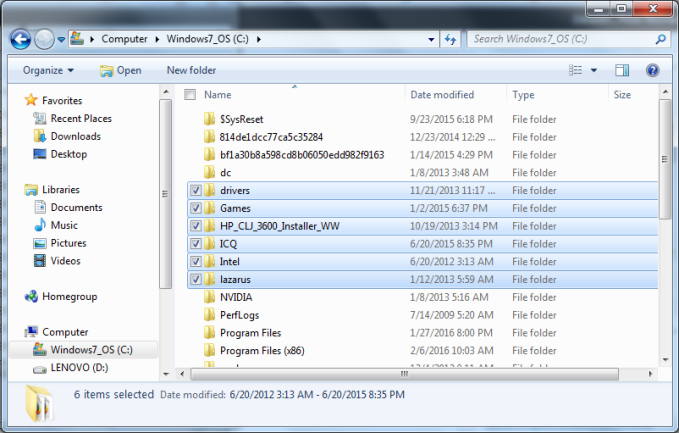Select the Favorites star in sidebar
This screenshot has width=679, height=433.
(x=31, y=100)
